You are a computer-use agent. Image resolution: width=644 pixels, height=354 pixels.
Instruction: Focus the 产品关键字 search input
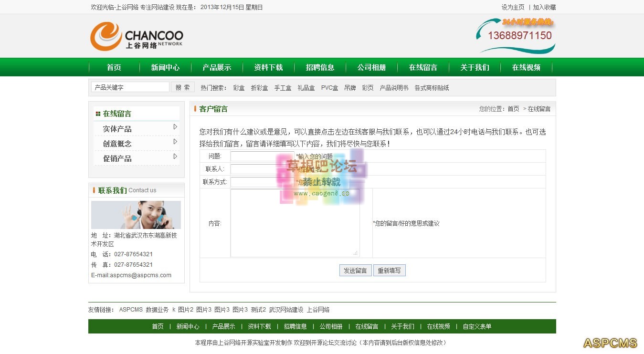click(130, 87)
